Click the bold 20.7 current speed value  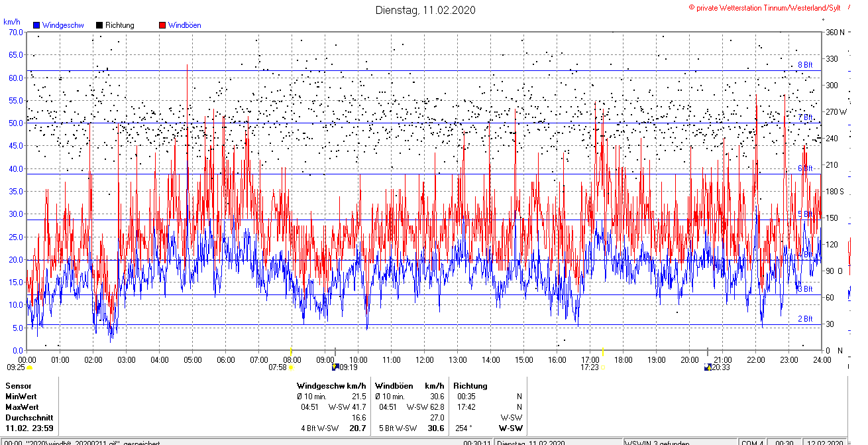[x=358, y=428]
